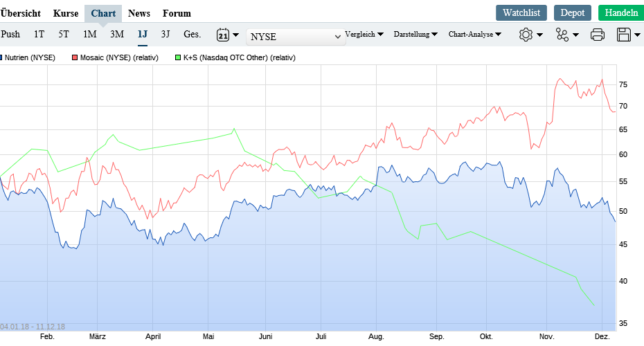Screen dimensions: 644x346
Task: Click the K+S (Nasdaq OTC Other) legend label
Action: click(x=240, y=58)
